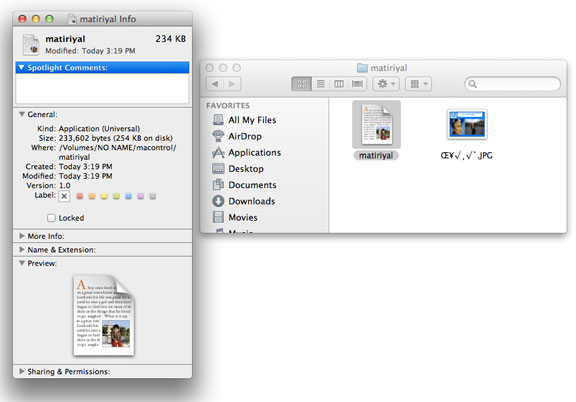This screenshot has width=576, height=402.
Task: Switch Finder to list view
Action: point(321,84)
